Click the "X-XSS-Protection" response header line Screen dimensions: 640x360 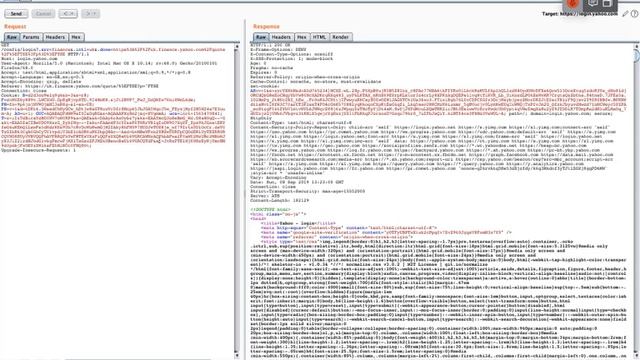pyautogui.click(x=292, y=58)
